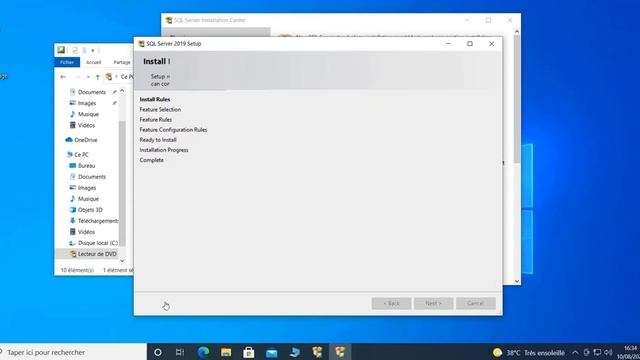
Task: Click the Back button in Setup
Action: [x=391, y=303]
